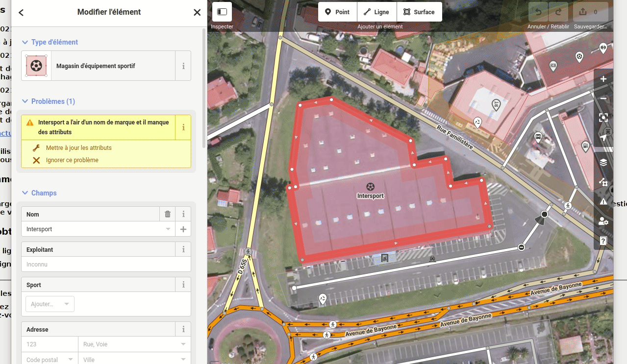The image size is (627, 364).
Task: Click the Rue Familistère street label
Action: [x=455, y=137]
